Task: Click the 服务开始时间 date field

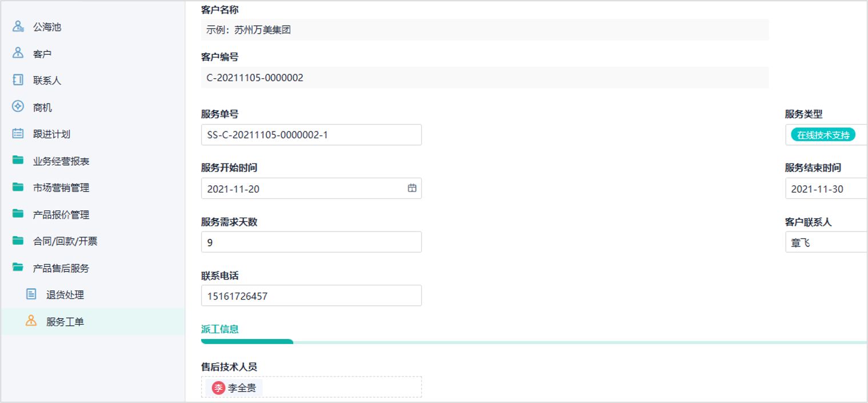Action: (x=311, y=188)
